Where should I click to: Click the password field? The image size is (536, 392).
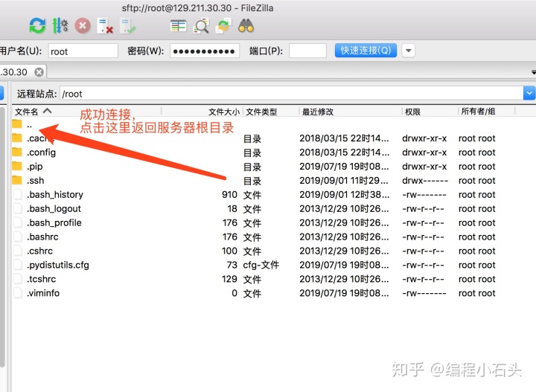[205, 51]
